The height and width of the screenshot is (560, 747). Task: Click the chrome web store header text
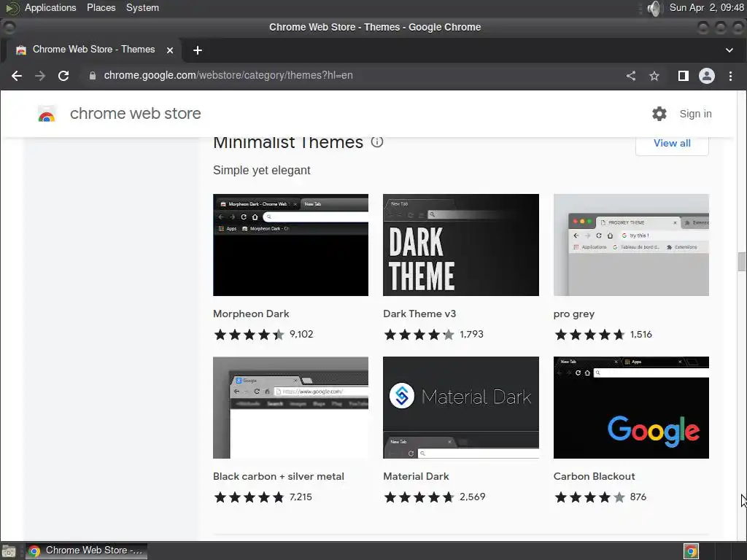pyautogui.click(x=135, y=114)
